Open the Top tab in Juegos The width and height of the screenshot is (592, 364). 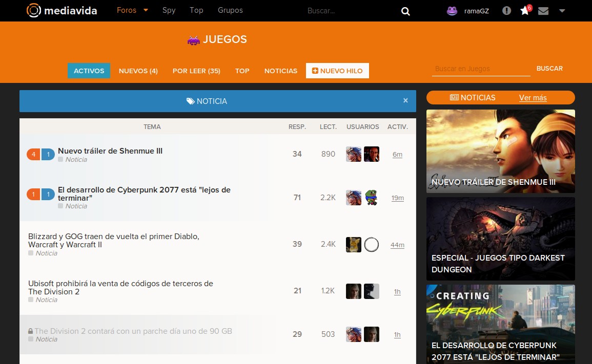[x=242, y=71]
